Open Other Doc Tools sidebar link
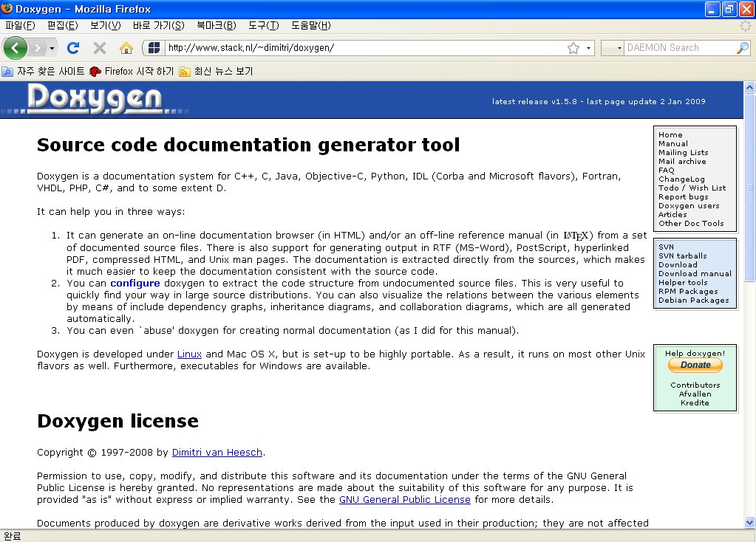This screenshot has height=542, width=756. pyautogui.click(x=691, y=224)
